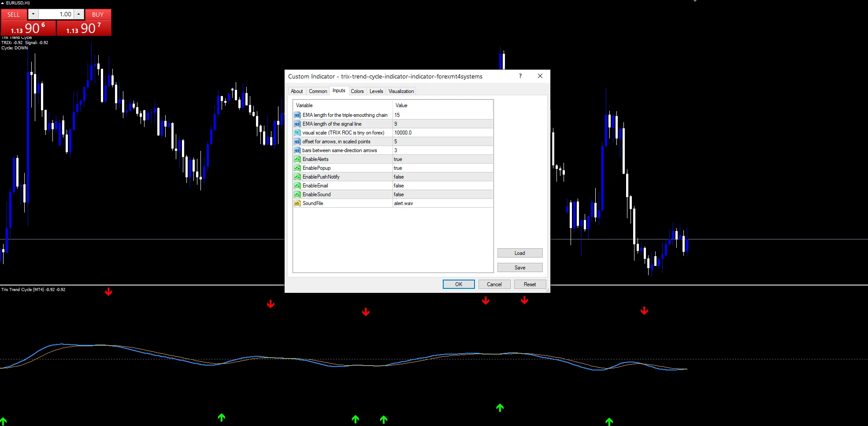Click the OK button
The image size is (868, 426).
pyautogui.click(x=459, y=284)
